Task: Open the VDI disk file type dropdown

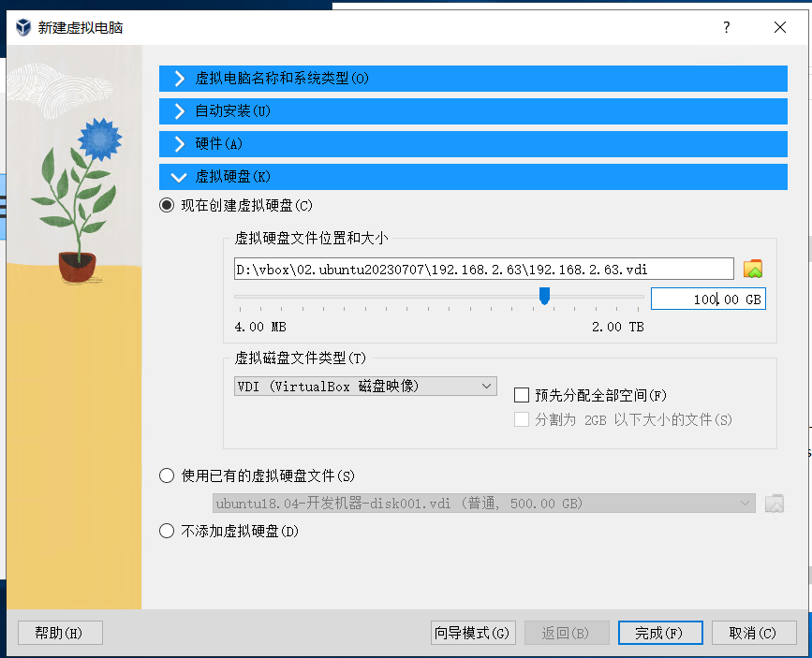Action: tap(365, 387)
